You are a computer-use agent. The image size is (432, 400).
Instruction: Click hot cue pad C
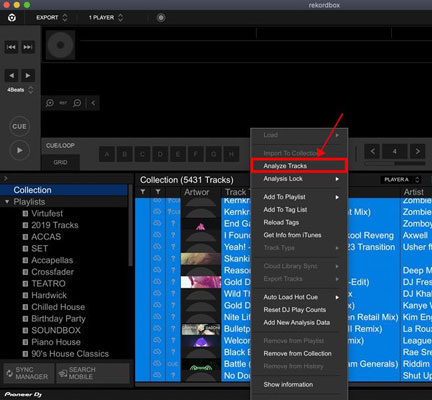(142, 154)
